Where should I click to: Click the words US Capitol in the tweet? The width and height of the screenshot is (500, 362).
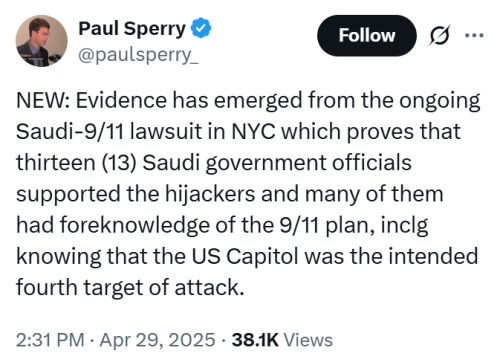[x=245, y=257]
